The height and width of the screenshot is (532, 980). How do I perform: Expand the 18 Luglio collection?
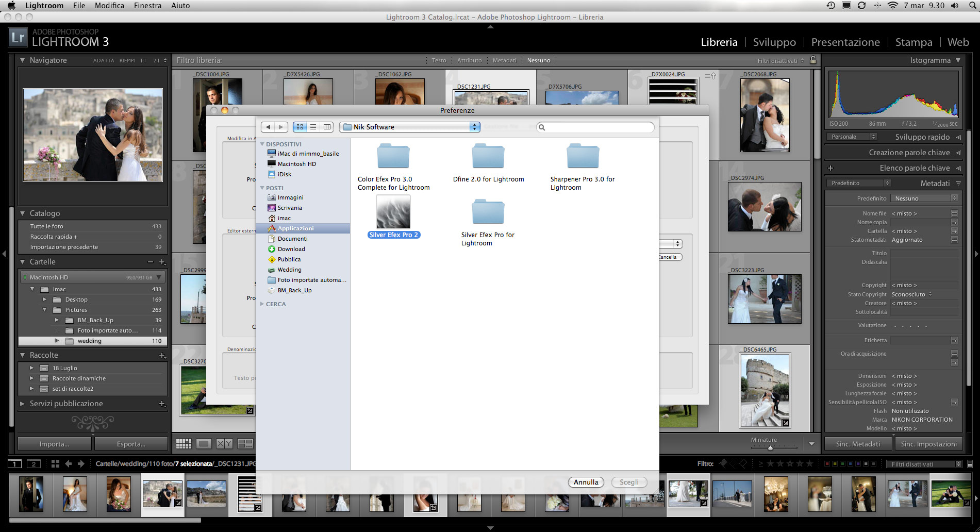point(31,368)
